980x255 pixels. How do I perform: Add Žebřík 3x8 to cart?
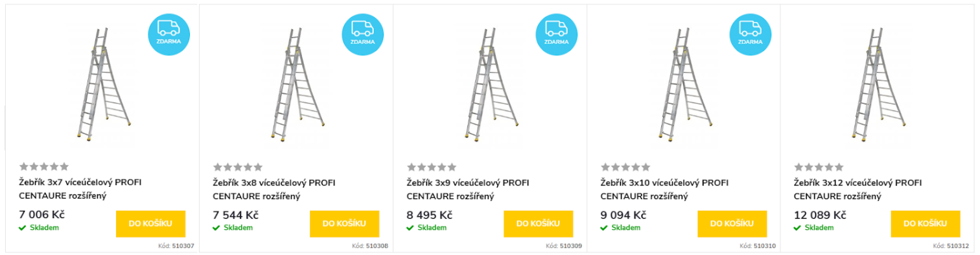[x=344, y=224]
